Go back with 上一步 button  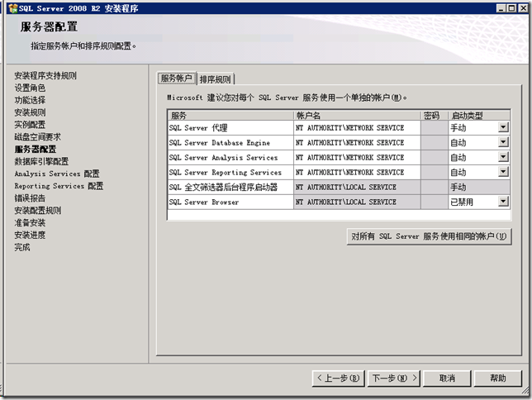[x=338, y=378]
